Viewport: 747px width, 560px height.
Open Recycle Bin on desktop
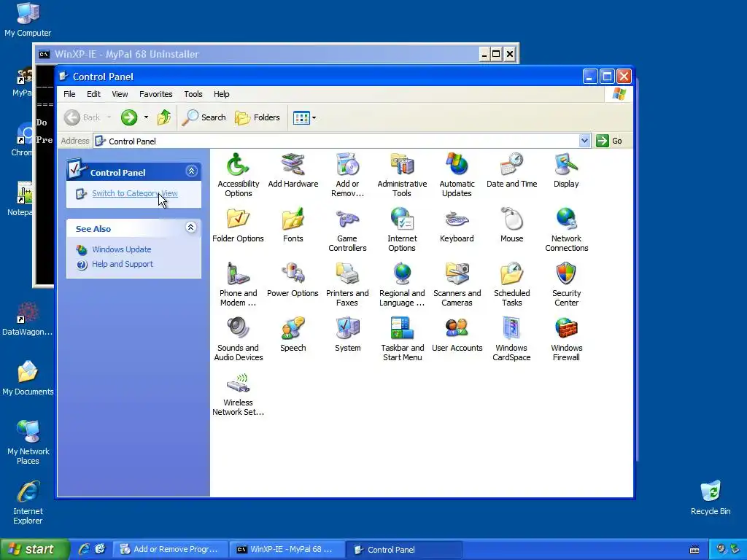click(x=711, y=498)
